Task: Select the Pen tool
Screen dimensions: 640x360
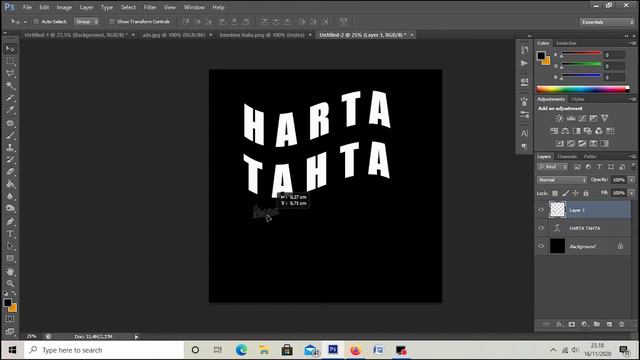Action: click(x=10, y=222)
